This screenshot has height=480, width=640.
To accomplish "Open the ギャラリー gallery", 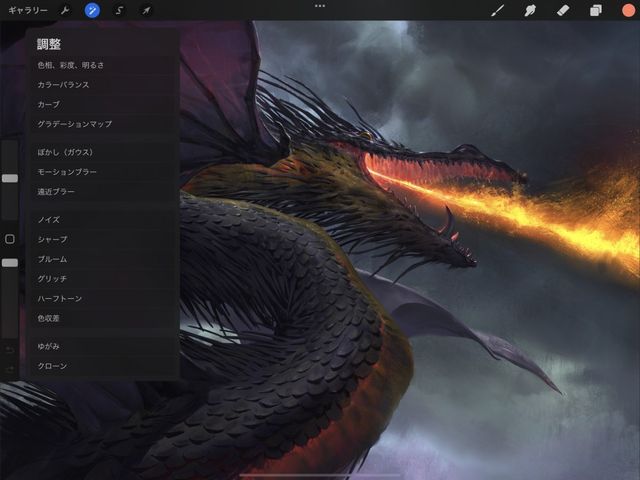I will pyautogui.click(x=28, y=10).
